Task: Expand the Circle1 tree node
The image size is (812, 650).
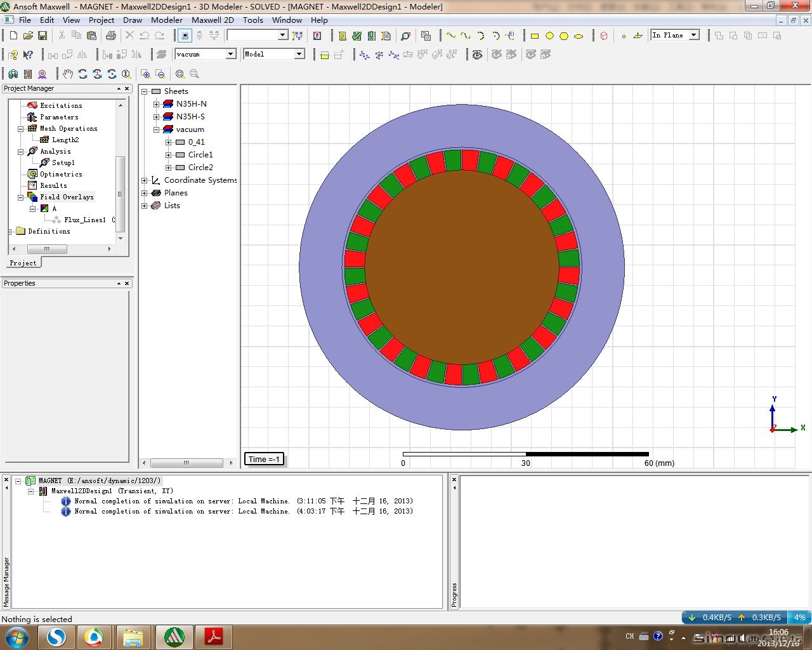Action: [169, 155]
